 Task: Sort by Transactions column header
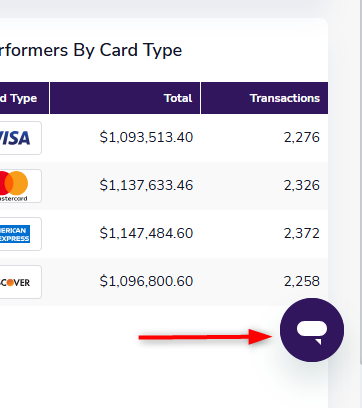click(x=285, y=98)
